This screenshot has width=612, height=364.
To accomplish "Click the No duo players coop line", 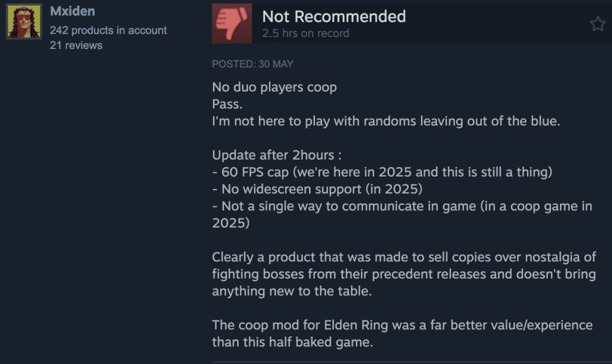I will pyautogui.click(x=274, y=87).
